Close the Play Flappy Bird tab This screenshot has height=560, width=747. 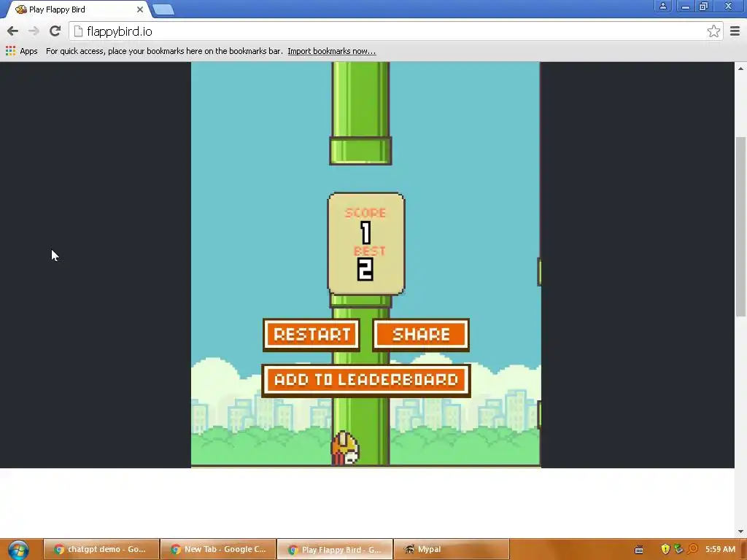pos(139,9)
